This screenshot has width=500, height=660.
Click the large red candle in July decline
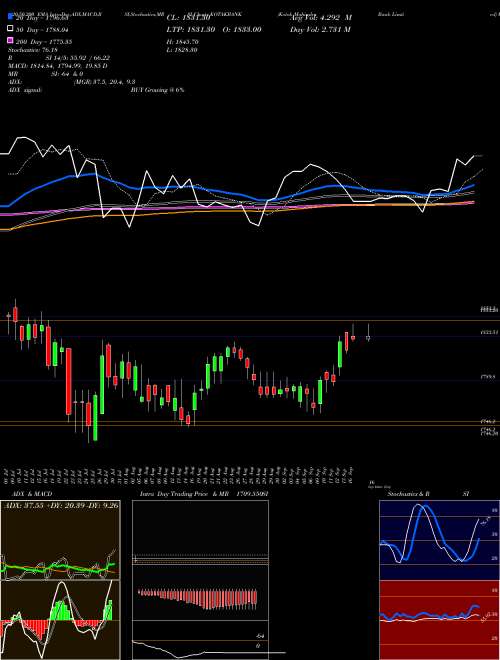[69, 381]
